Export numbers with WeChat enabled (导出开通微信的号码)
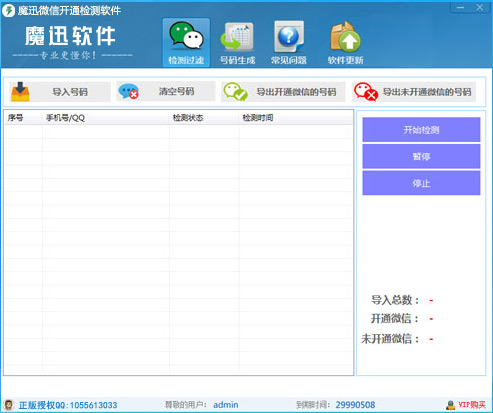Viewport: 493px width, 413px height. pyautogui.click(x=283, y=92)
